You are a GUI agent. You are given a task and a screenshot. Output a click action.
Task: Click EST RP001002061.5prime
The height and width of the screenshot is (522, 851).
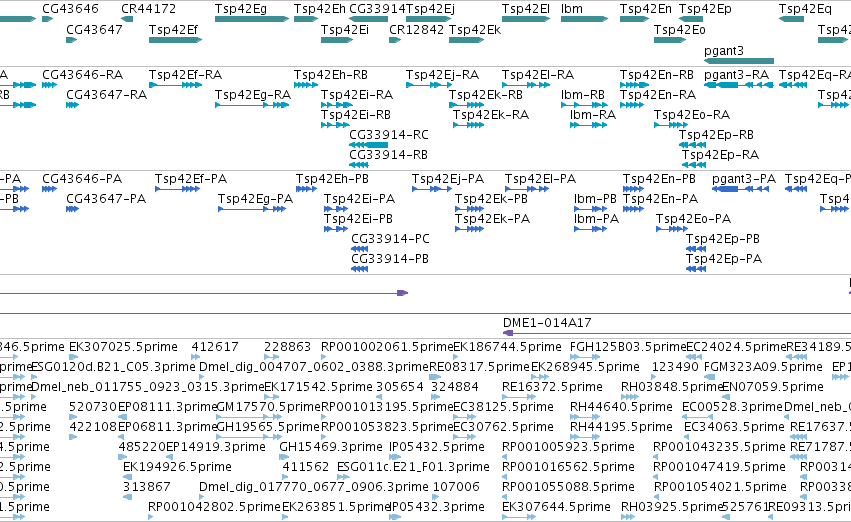387,347
